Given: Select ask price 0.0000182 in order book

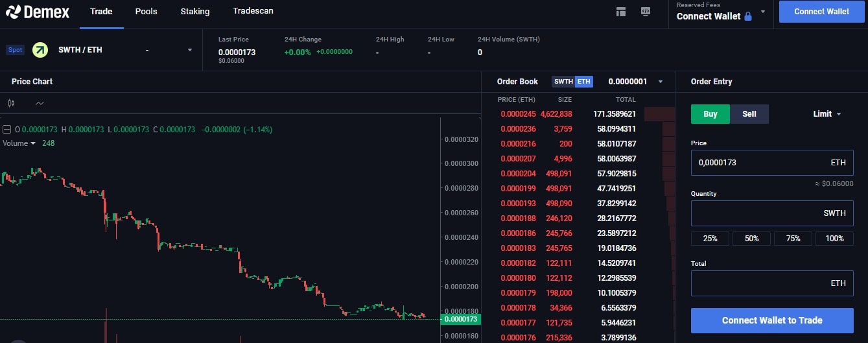Looking at the screenshot, I should point(519,263).
